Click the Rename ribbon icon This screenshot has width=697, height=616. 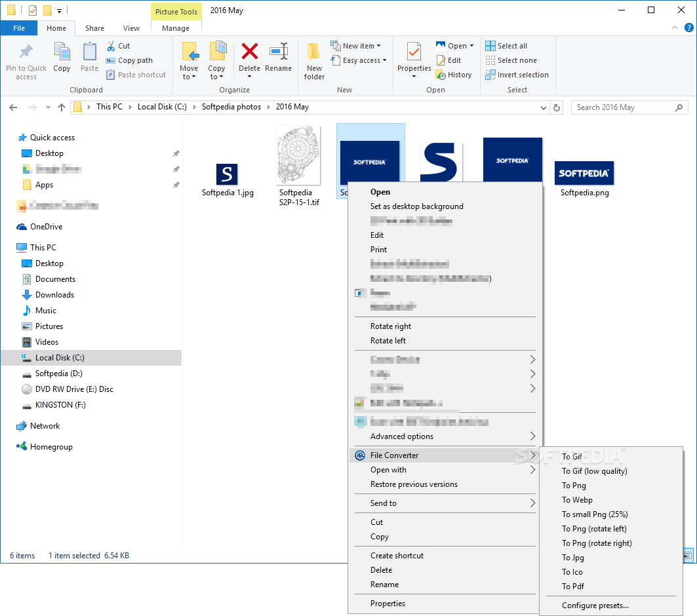click(x=279, y=52)
